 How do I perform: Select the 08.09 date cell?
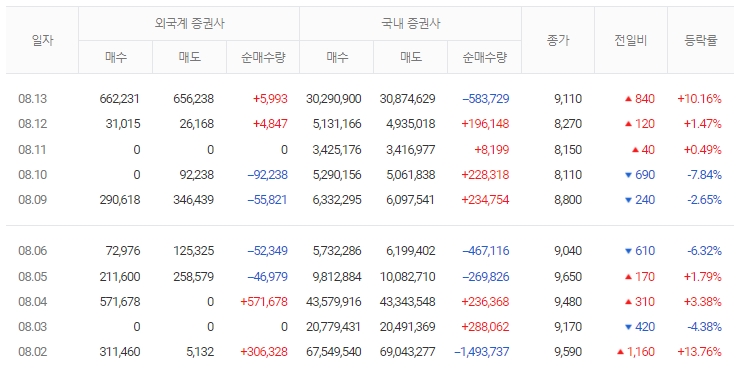click(x=32, y=200)
